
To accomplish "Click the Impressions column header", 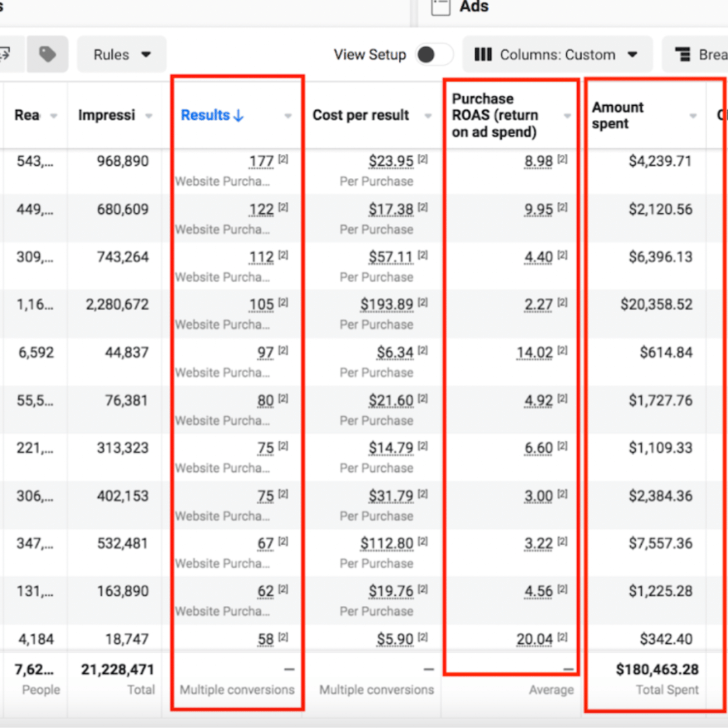I will pyautogui.click(x=107, y=115).
